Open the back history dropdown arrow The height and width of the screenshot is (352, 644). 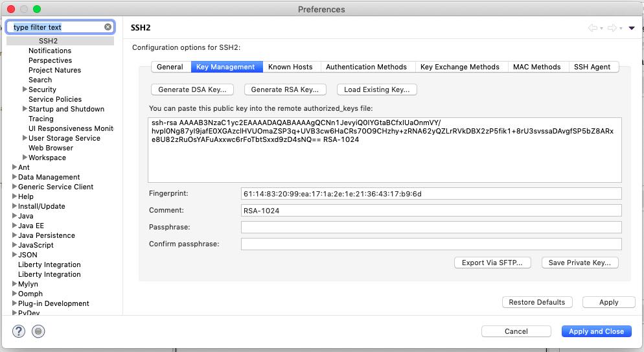coord(602,29)
